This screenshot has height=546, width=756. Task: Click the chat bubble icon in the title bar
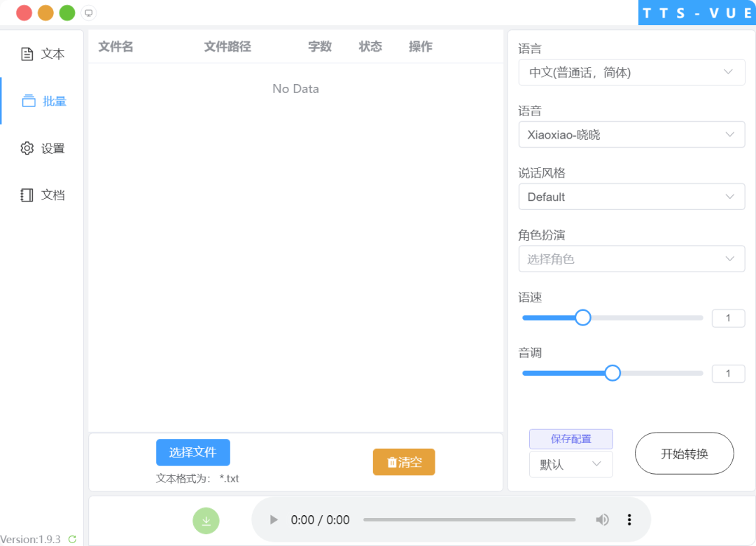click(x=88, y=13)
